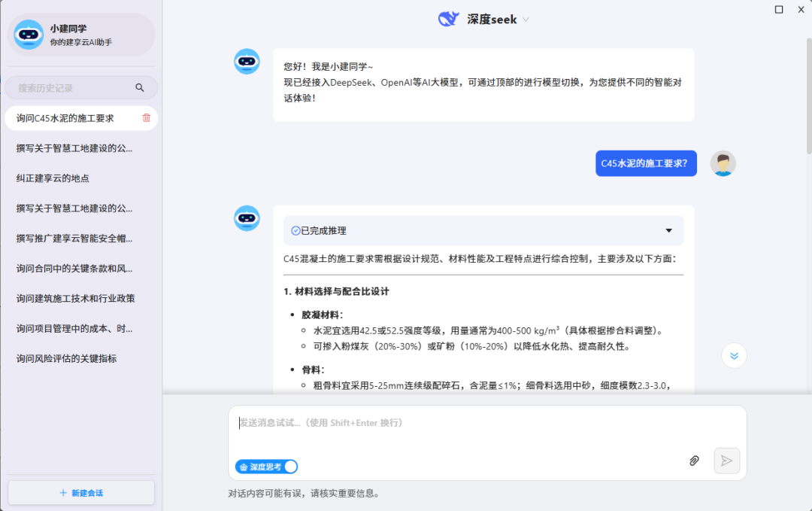Click the paperclip attachment icon

pos(694,461)
